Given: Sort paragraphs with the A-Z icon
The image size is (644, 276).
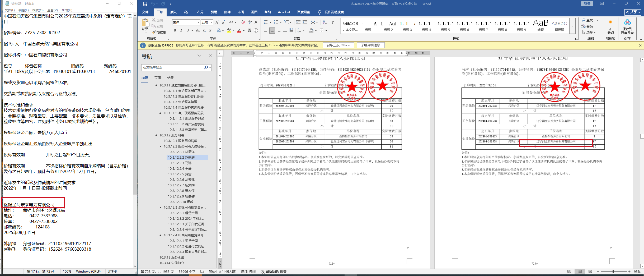Looking at the screenshot, I should (x=325, y=22).
